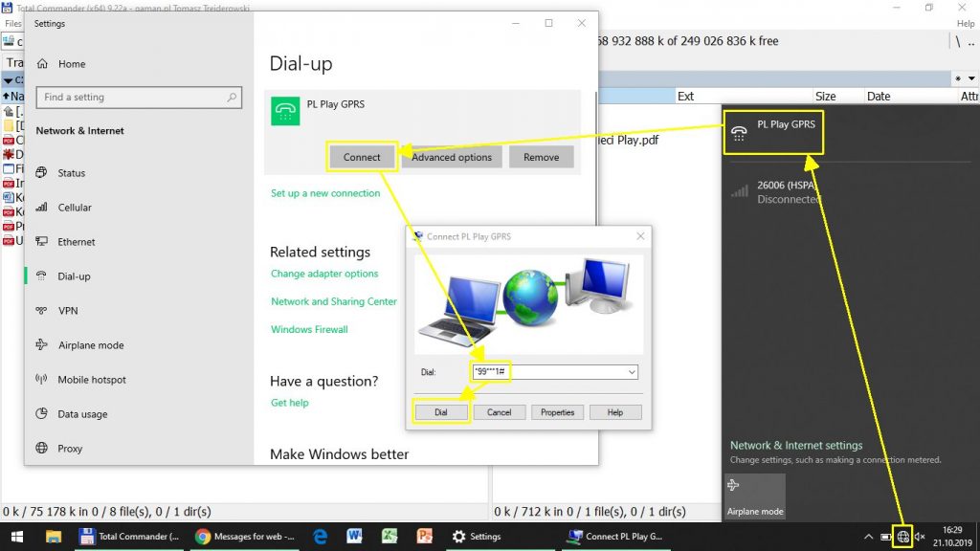Click the green PL Play GPRS connection icon
The image size is (980, 551).
(x=285, y=111)
